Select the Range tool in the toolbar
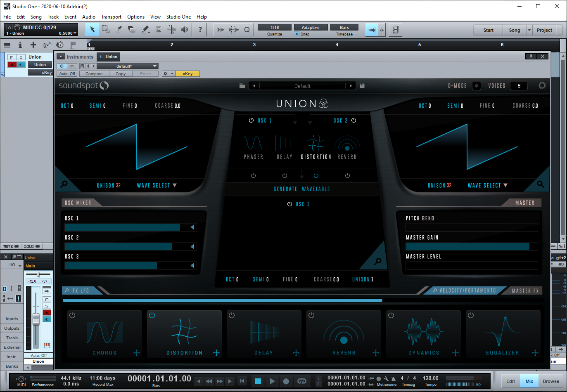567x392 pixels. [x=106, y=29]
